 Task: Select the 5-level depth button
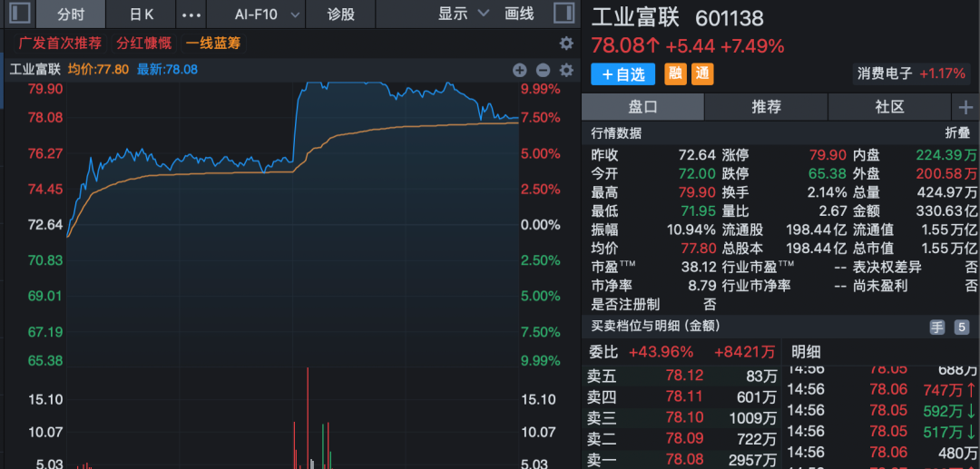[x=961, y=326]
